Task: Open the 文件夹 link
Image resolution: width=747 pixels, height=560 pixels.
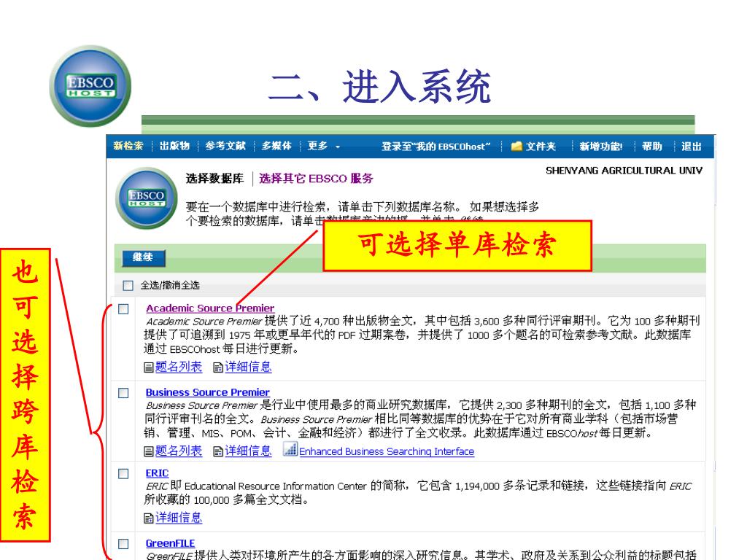Action: coord(541,147)
